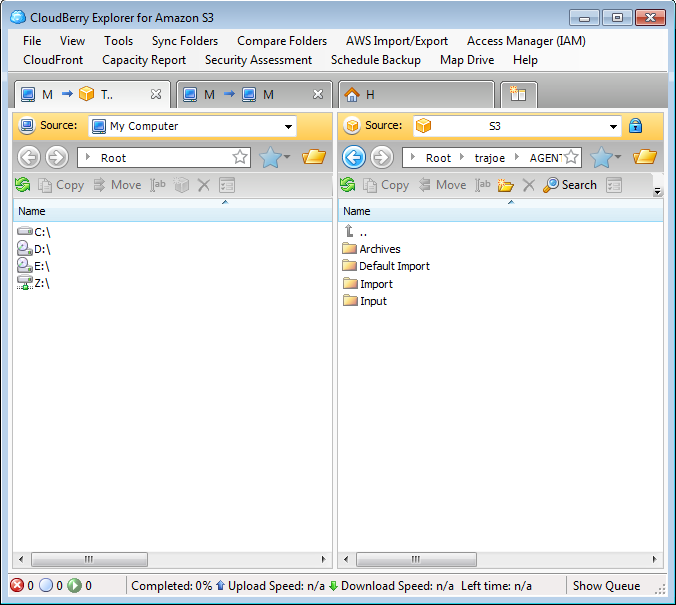Image resolution: width=676 pixels, height=605 pixels.
Task: Click Show Queue in the status bar
Action: coord(606,586)
